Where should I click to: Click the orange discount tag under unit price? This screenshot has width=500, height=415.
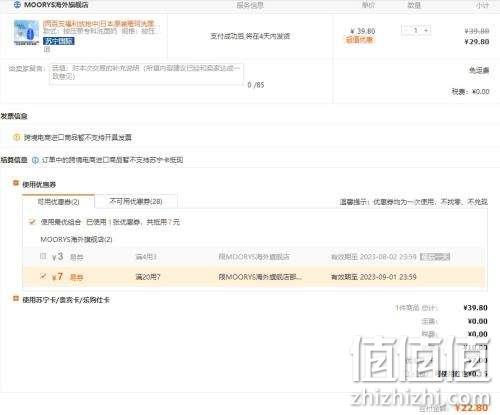359,40
